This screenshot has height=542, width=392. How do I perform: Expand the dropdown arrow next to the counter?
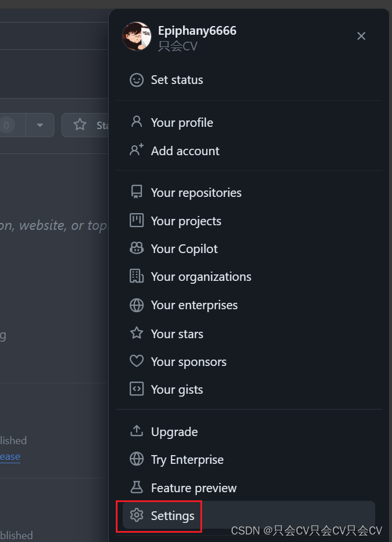[x=40, y=125]
